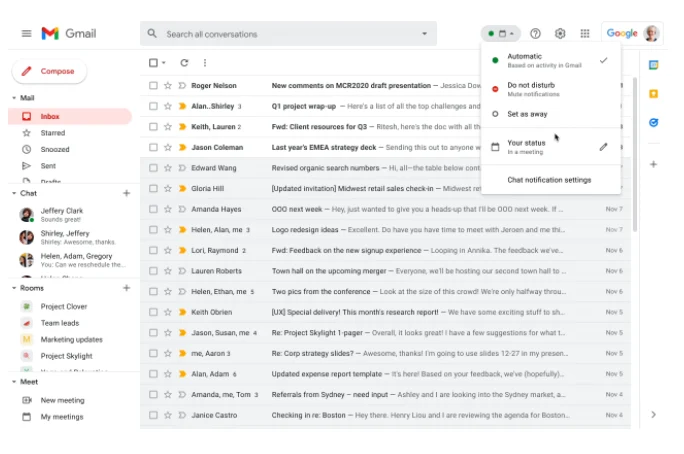Click the Search all conversations field
Screen dimensions: 684x454
click(x=288, y=34)
